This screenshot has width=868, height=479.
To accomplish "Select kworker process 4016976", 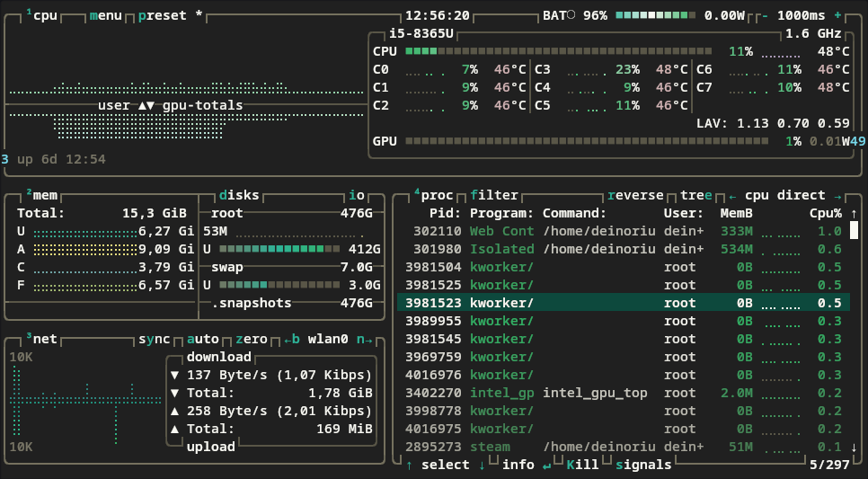I will (x=624, y=375).
